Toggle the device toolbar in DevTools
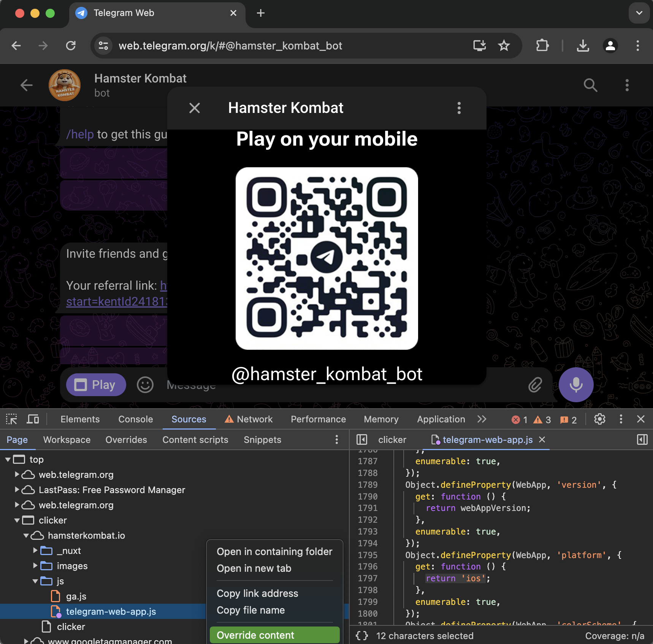 [x=33, y=419]
